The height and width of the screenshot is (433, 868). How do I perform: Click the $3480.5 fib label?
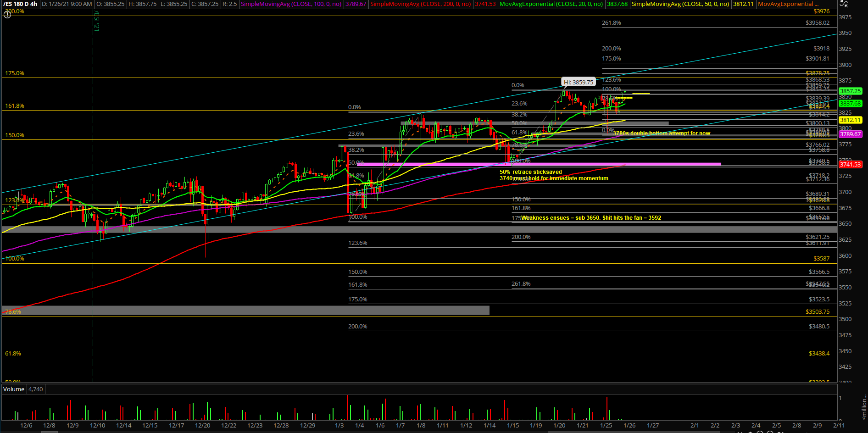click(819, 327)
